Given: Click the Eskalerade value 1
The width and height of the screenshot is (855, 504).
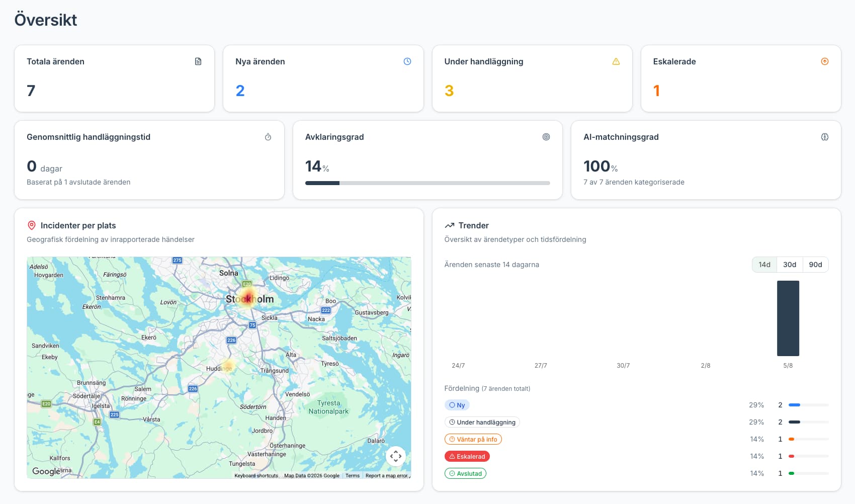Looking at the screenshot, I should (x=656, y=91).
